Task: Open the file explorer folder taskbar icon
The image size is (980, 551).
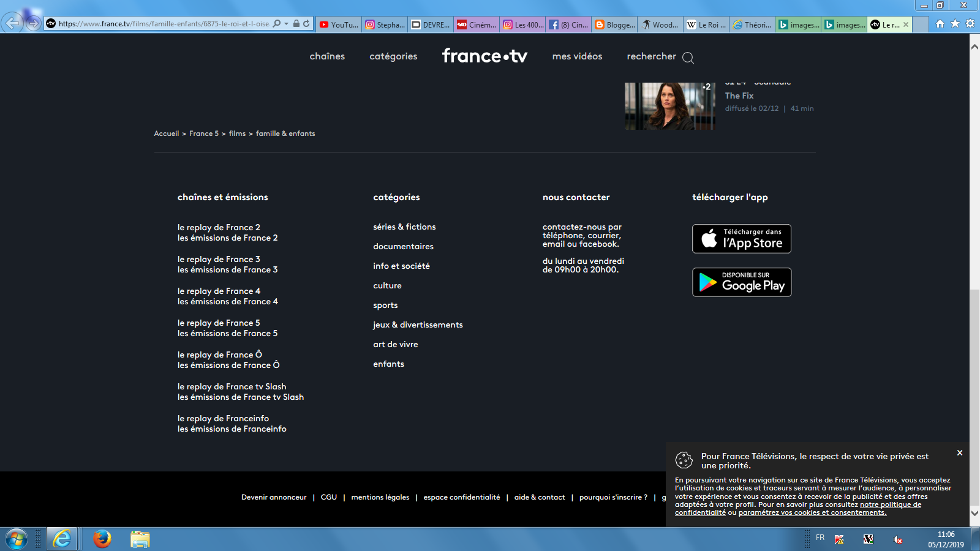Action: pos(140,539)
